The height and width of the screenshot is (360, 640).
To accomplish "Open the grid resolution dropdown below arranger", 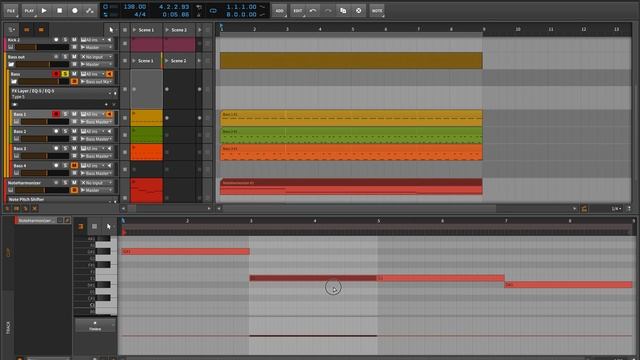I will pos(616,209).
